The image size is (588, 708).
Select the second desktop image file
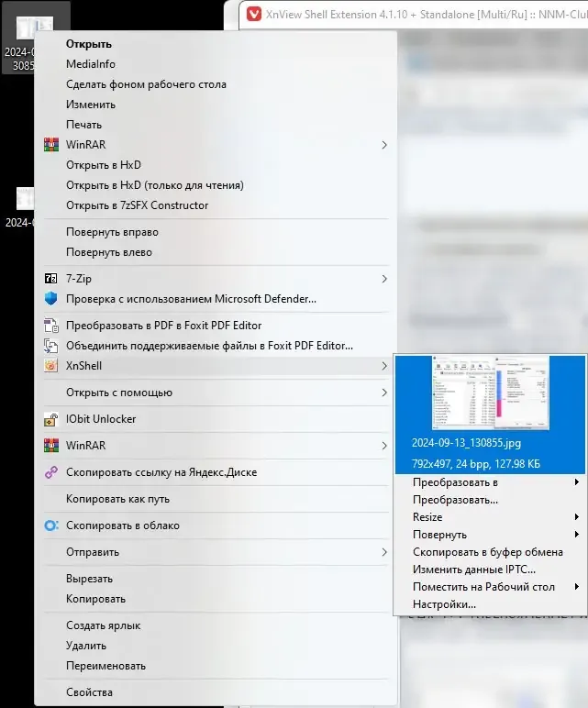coord(18,207)
